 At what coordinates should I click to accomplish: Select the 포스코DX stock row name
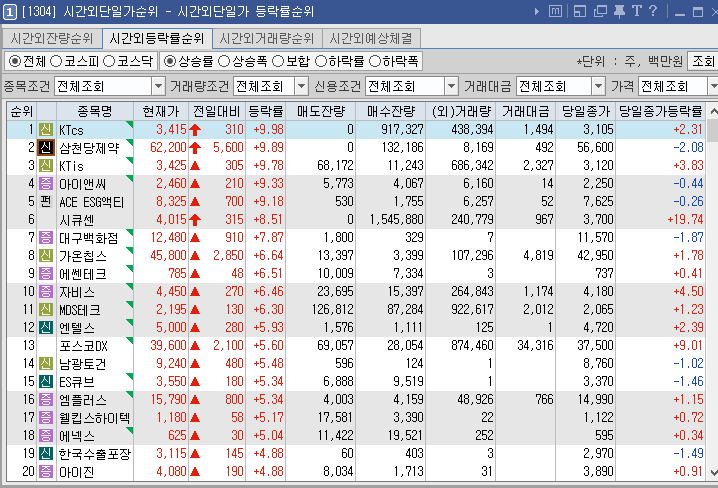pyautogui.click(x=83, y=346)
